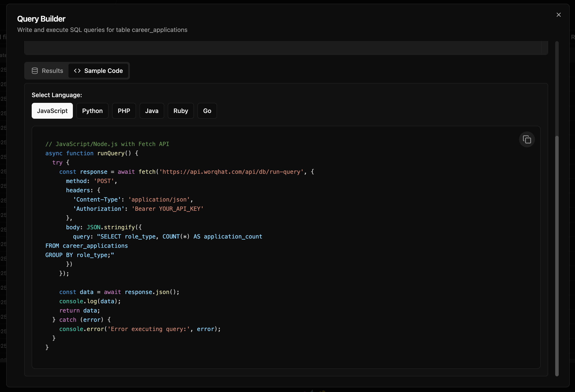The height and width of the screenshot is (392, 575).
Task: Click the GROUP BY role_type line
Action: pyautogui.click(x=79, y=255)
